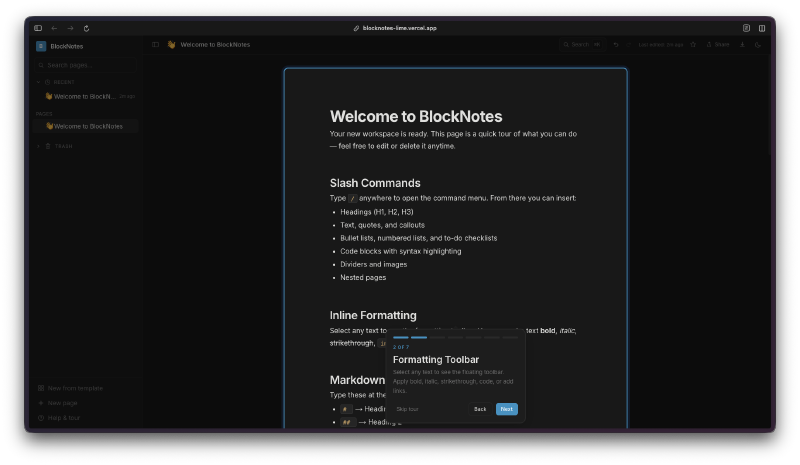Click the 2 OF 7 step indicator
This screenshot has width=800, height=465.
pyautogui.click(x=401, y=347)
